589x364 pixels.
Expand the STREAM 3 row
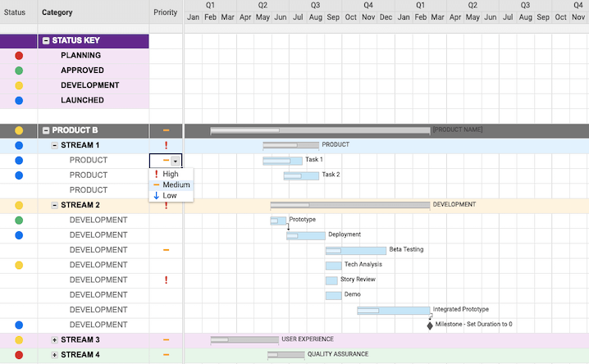(x=54, y=339)
